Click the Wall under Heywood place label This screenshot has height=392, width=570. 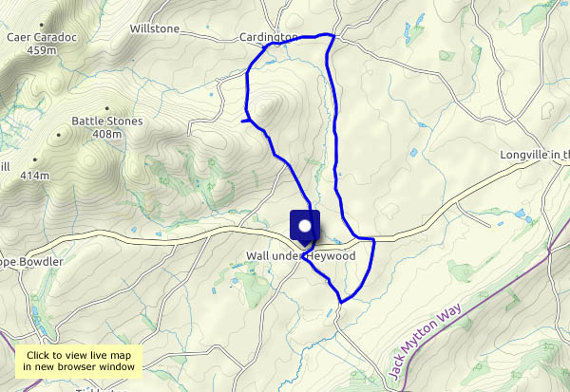click(300, 255)
